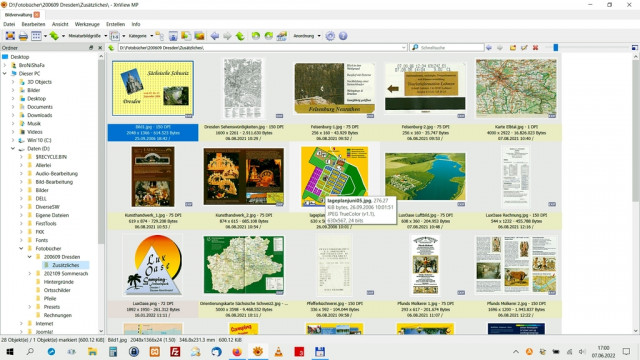The height and width of the screenshot is (360, 640).
Task: Open the Anordnung dropdown
Action: click(319, 36)
